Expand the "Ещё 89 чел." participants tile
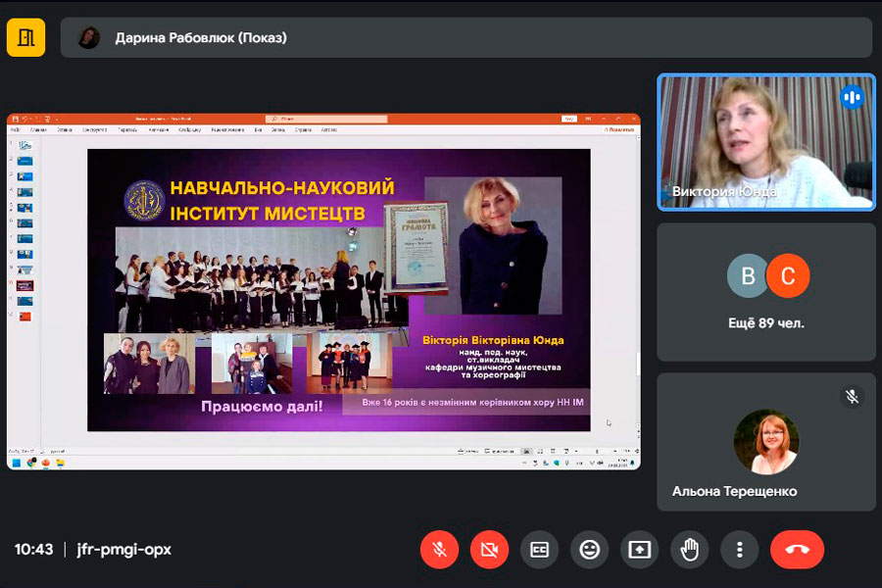The image size is (882, 588). click(x=765, y=291)
